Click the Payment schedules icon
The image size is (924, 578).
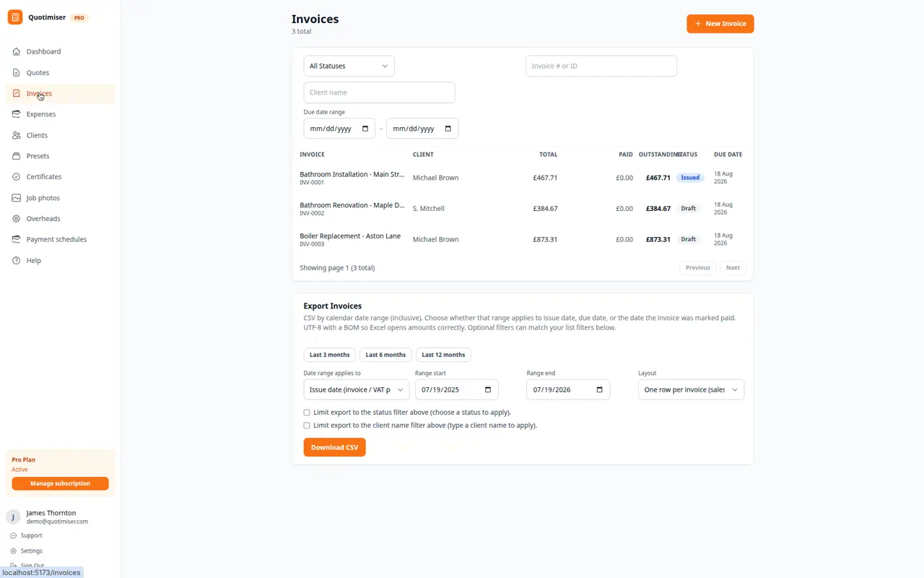(17, 239)
